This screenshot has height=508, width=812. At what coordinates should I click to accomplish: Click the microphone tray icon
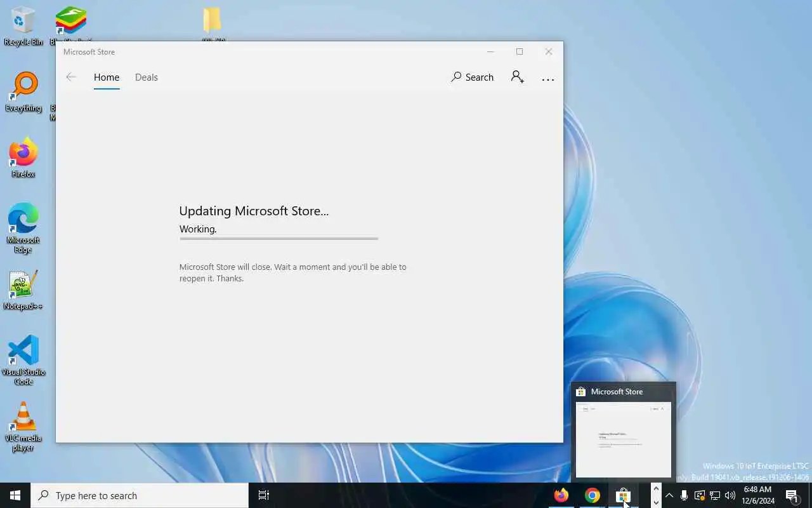click(x=684, y=495)
